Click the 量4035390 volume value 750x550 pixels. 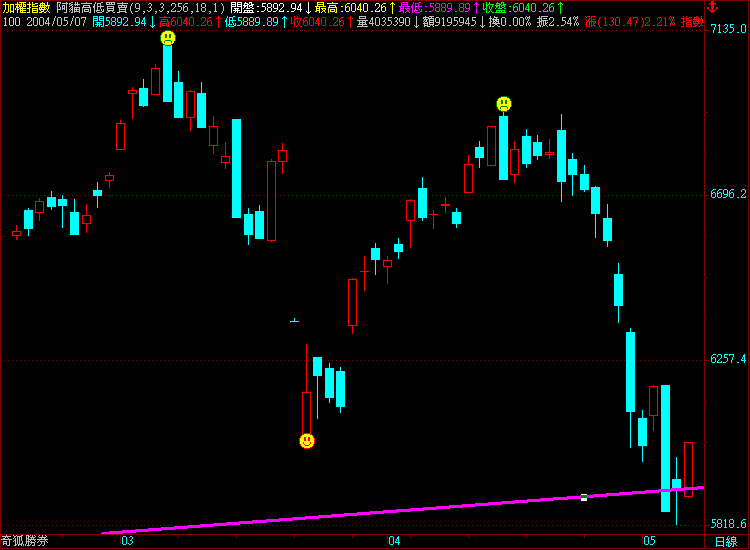(x=388, y=22)
